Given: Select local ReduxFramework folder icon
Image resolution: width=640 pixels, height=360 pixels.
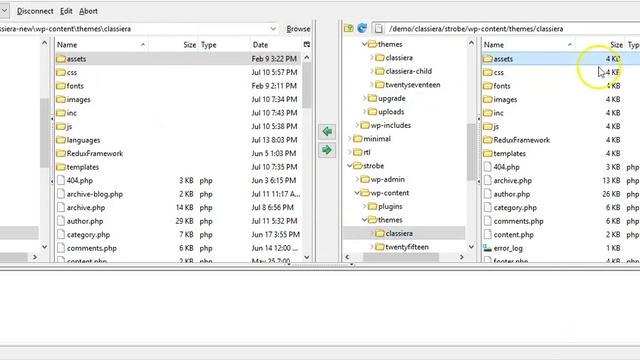Looking at the screenshot, I should click(61, 153).
